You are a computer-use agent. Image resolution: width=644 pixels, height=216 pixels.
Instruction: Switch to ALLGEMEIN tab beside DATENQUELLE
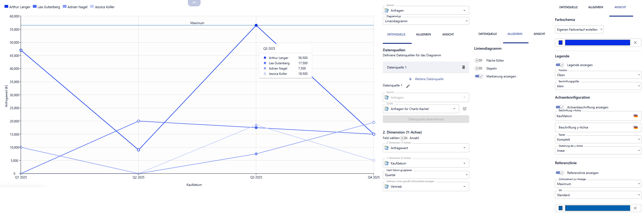423,34
